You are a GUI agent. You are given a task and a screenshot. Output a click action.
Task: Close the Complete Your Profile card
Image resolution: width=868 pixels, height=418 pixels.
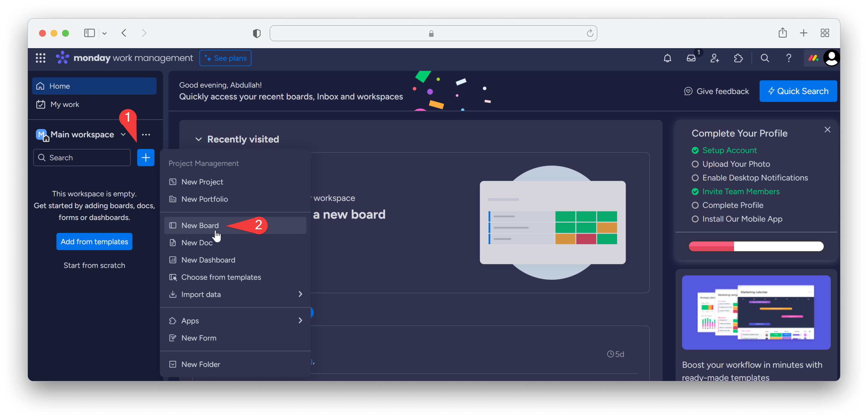pyautogui.click(x=827, y=130)
